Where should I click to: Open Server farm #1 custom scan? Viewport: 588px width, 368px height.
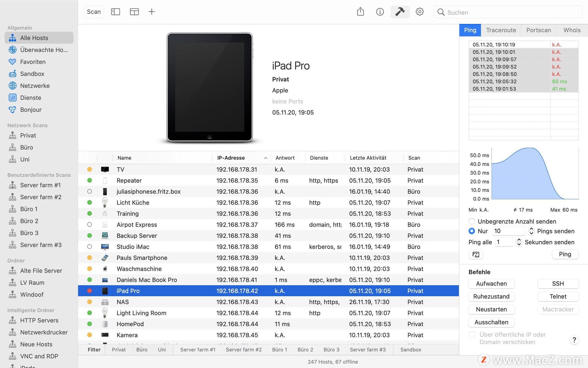click(x=39, y=185)
